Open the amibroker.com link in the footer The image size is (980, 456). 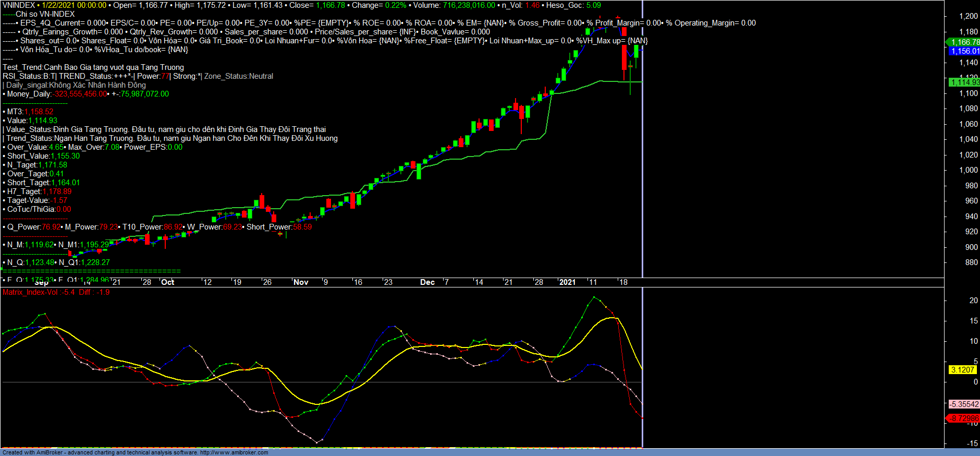(x=234, y=452)
